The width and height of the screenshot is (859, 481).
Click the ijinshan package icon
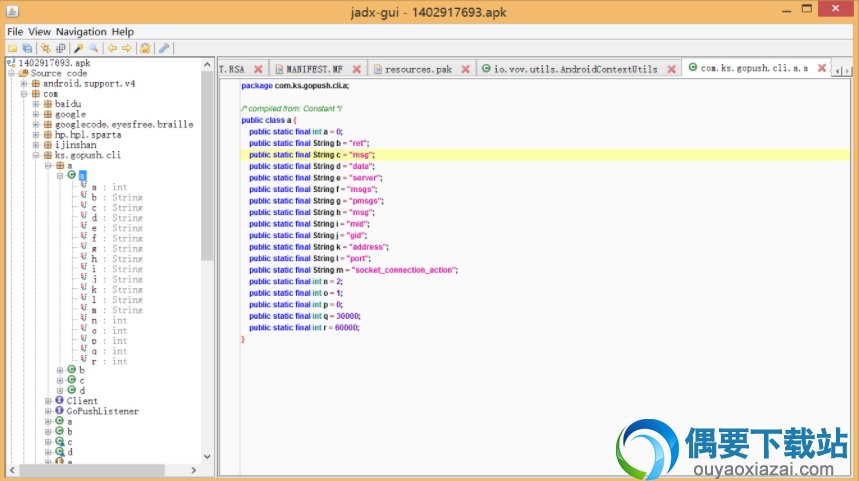pyautogui.click(x=48, y=145)
